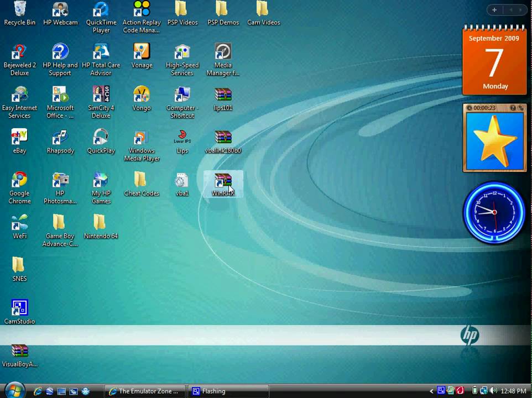Select the PSP Demos folder
Screen dimensions: 532x398
[x=223, y=14]
